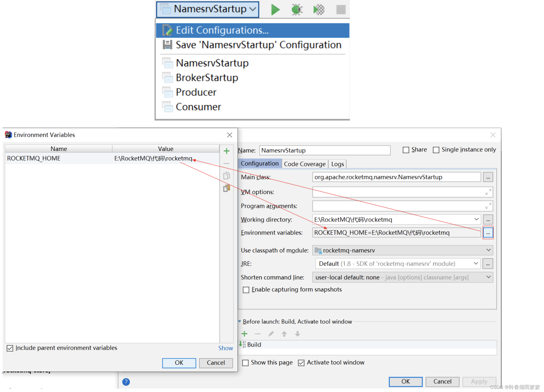Browse for JRE with ellipsis button
544x392 pixels.
488,264
